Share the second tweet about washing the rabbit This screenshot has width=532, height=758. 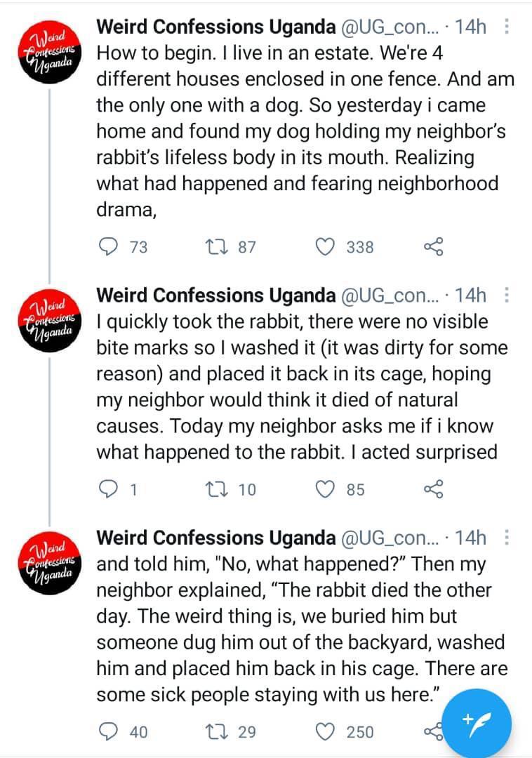click(x=434, y=488)
